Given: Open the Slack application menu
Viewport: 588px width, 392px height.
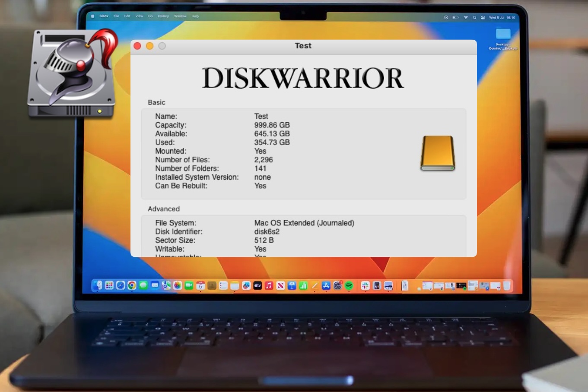Looking at the screenshot, I should point(104,16).
